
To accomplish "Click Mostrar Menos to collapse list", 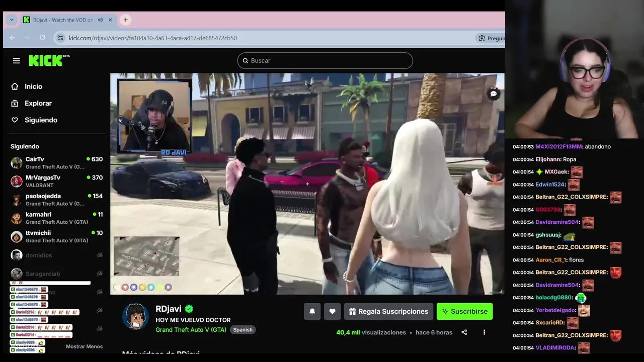I will (x=84, y=346).
